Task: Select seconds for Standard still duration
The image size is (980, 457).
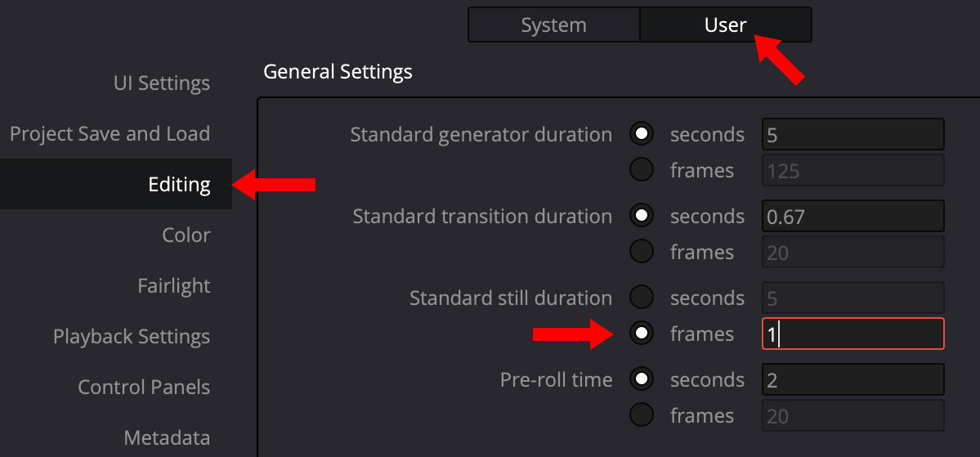Action: [x=642, y=298]
